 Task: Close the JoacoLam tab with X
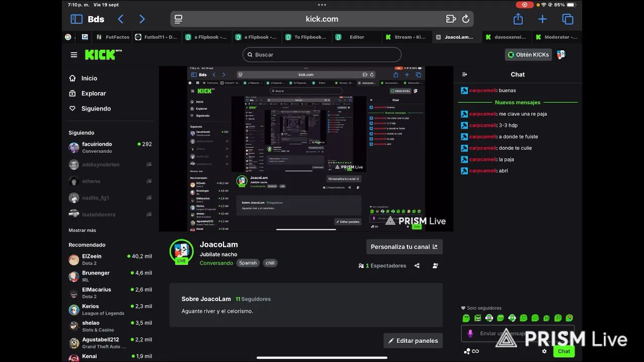point(438,37)
